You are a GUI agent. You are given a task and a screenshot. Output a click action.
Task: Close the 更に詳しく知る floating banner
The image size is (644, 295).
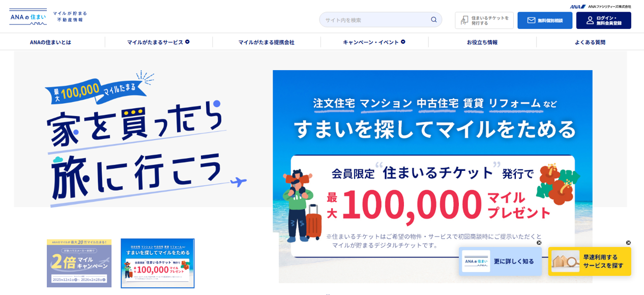tap(539, 243)
